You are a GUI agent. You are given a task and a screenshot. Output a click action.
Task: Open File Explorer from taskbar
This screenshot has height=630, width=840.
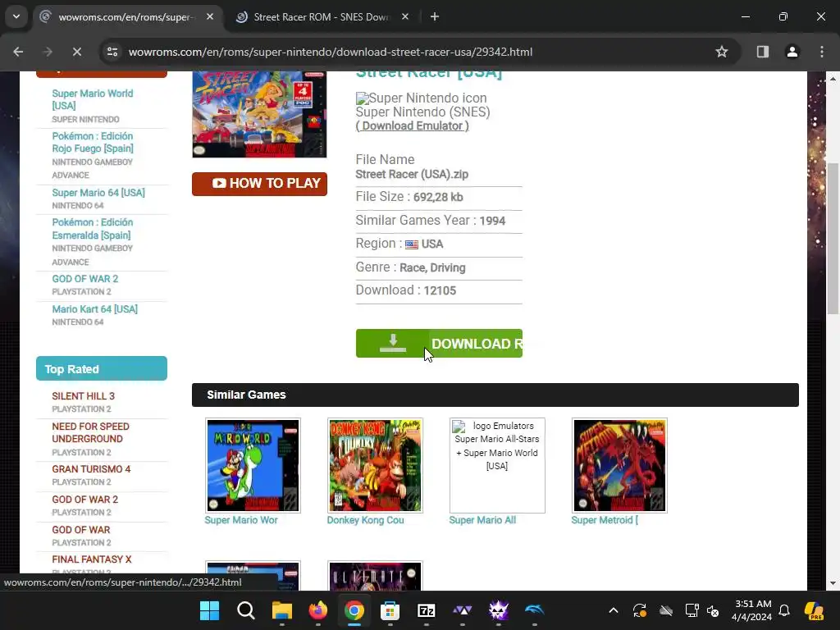point(282,610)
